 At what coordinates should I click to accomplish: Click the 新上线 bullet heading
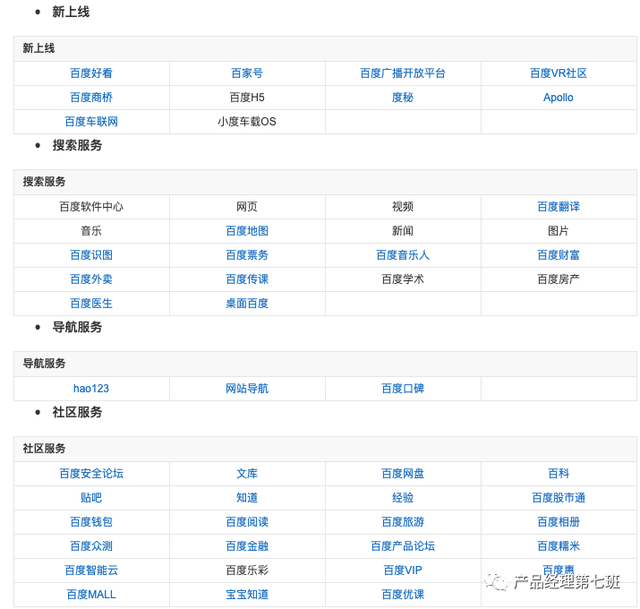coord(71,12)
